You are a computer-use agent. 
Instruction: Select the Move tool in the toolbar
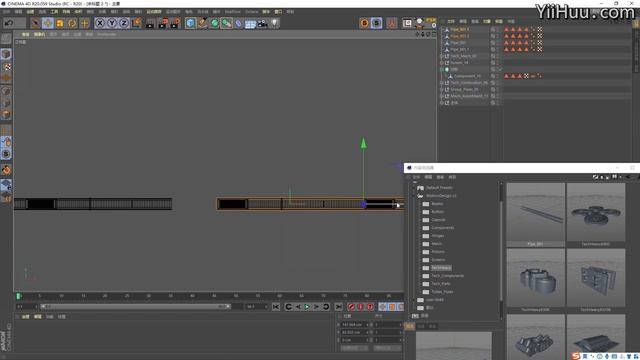pyautogui.click(x=48, y=23)
